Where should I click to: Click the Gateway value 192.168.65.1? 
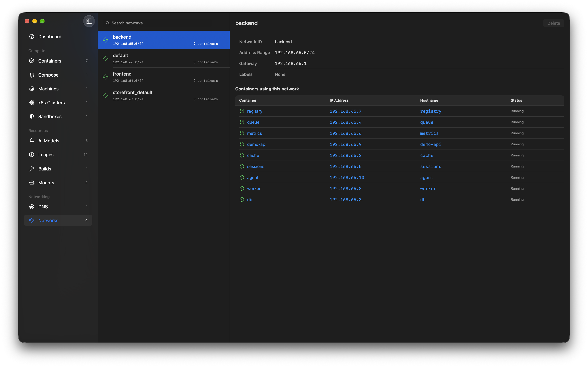coord(291,64)
